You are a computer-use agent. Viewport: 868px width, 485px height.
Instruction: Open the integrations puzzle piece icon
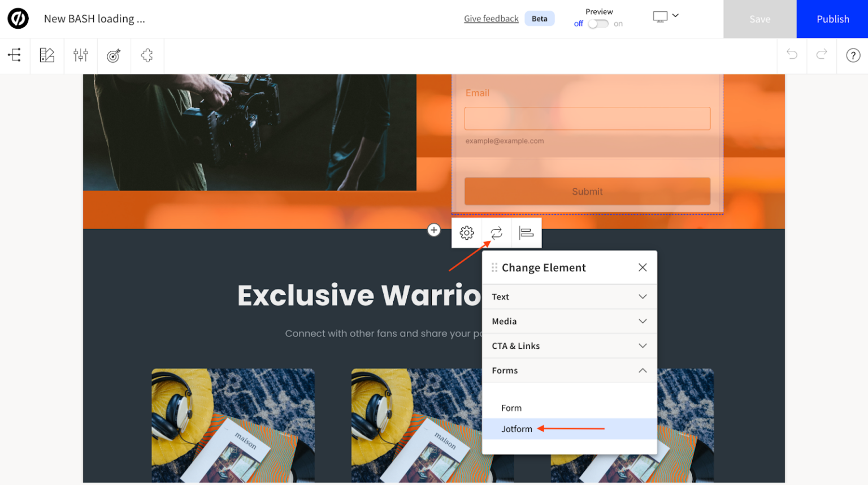(146, 55)
